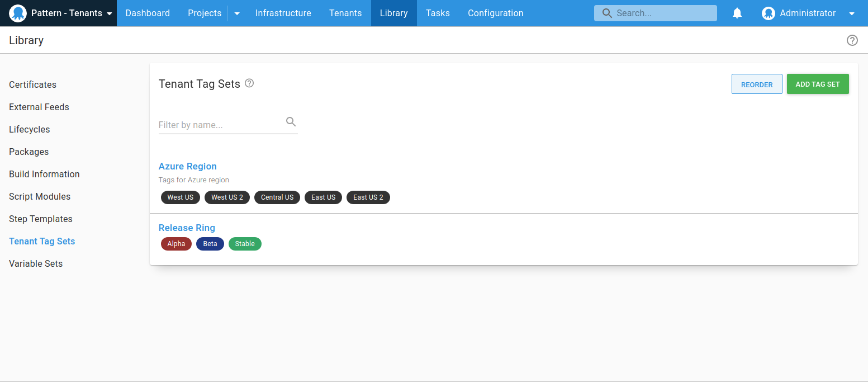Open the Azure Region tag set
Viewport: 868px width, 382px height.
click(188, 166)
